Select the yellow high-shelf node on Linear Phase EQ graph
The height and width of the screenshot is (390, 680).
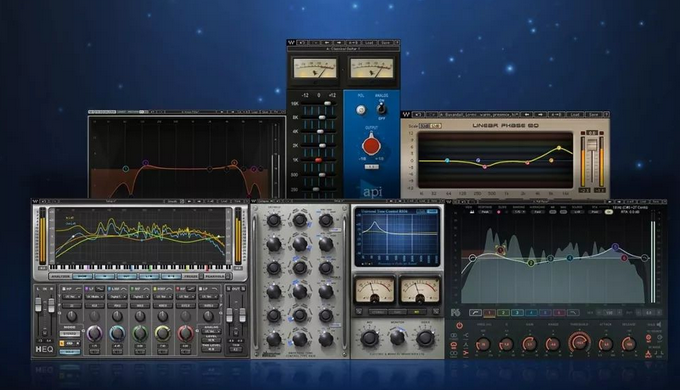pos(559,148)
